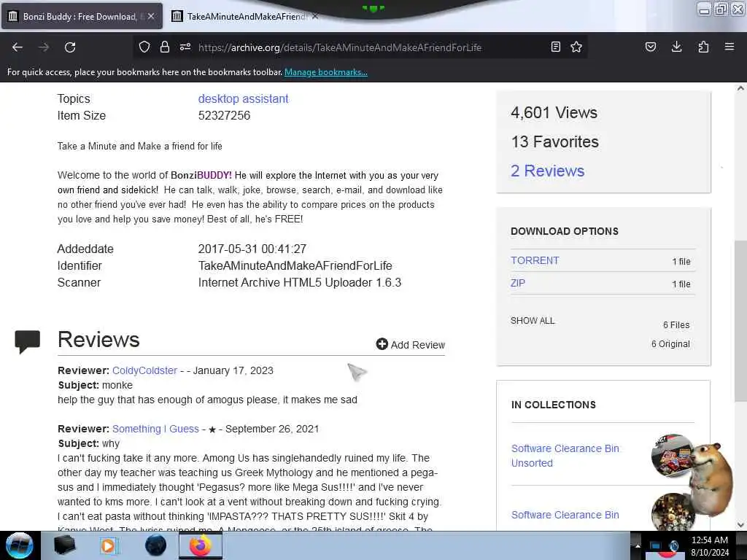Click the BonziBUDDY! bold text in description
Viewport: 747px width, 560px height.
(x=201, y=175)
